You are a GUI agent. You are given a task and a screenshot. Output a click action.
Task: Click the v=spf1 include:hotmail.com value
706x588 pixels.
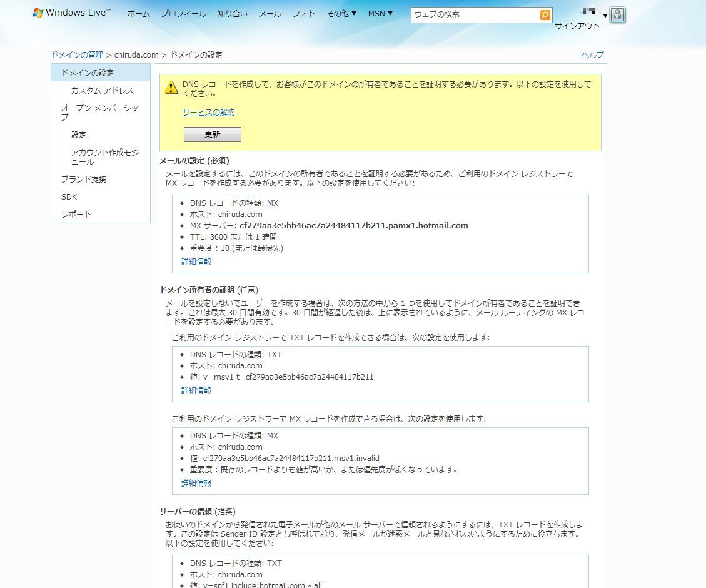[263, 585]
